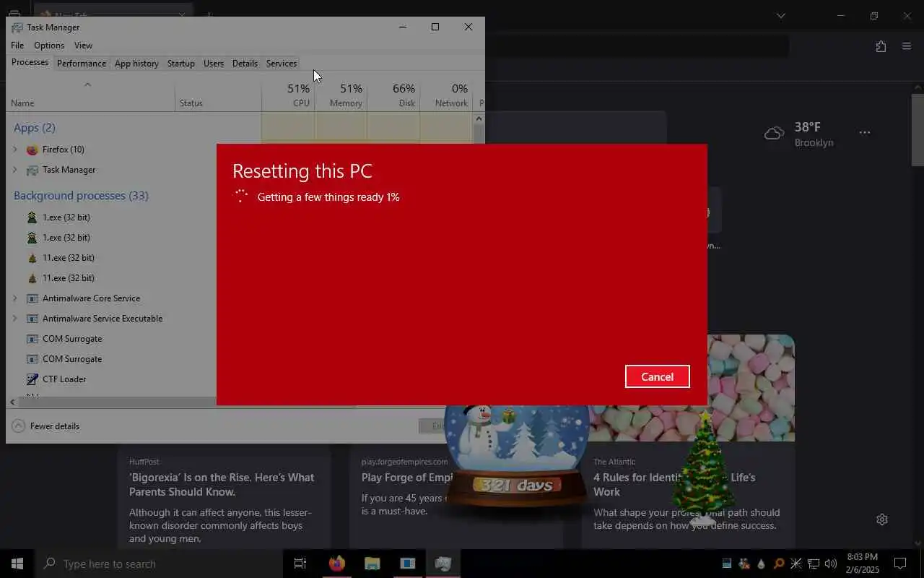
Task: Open weather widget options (three dots)
Action: [x=865, y=132]
